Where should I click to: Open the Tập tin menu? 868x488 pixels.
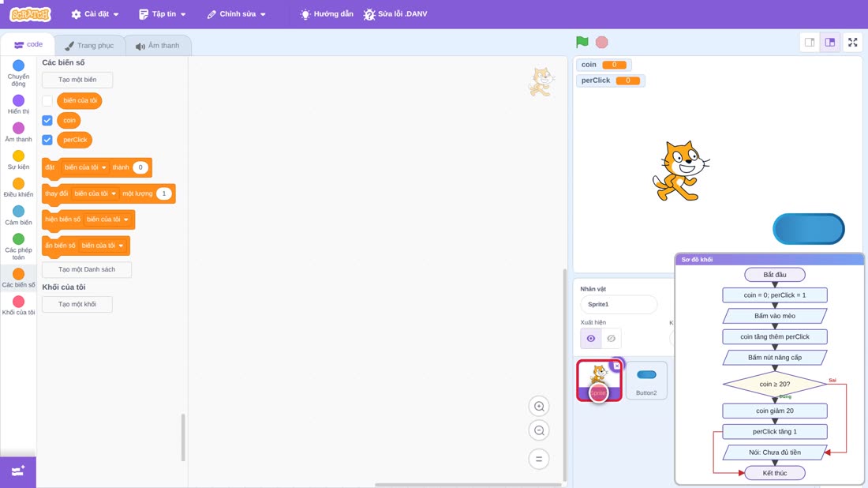(x=163, y=14)
